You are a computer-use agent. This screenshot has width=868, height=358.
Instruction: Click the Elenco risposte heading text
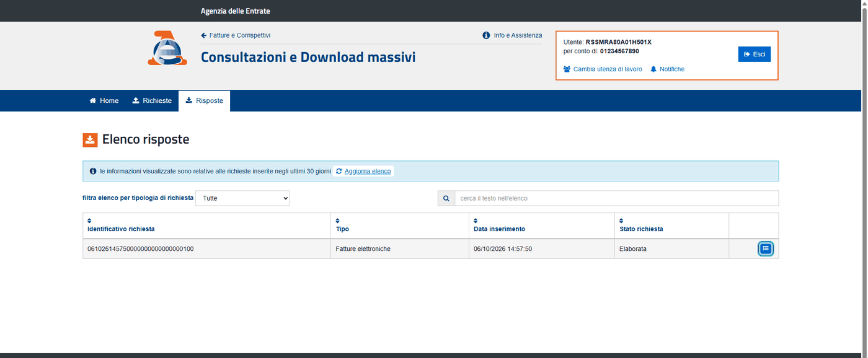146,140
